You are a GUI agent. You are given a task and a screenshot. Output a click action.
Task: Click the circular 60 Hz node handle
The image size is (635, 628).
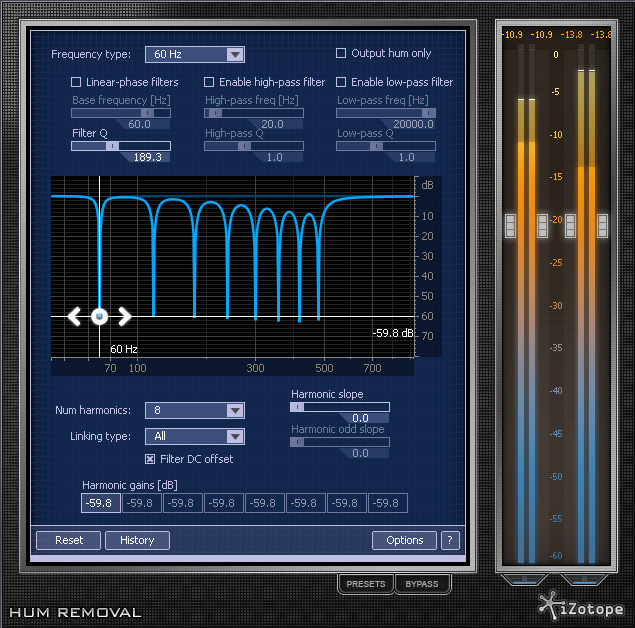coord(99,317)
